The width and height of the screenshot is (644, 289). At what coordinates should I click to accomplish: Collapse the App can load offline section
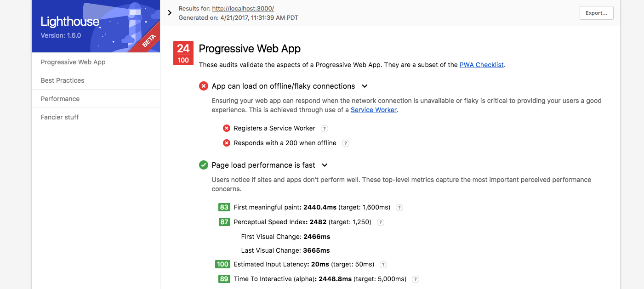pyautogui.click(x=365, y=86)
